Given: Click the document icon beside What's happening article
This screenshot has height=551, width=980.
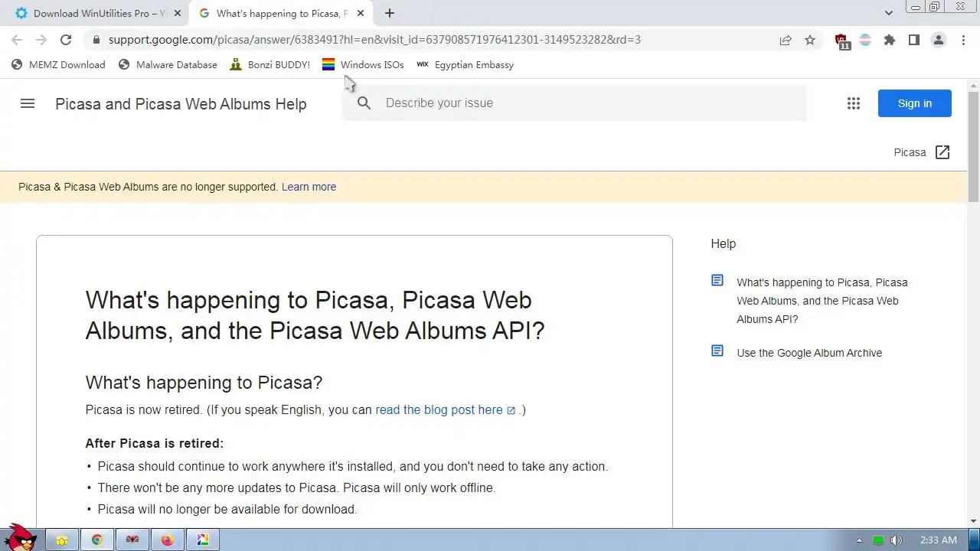Looking at the screenshot, I should click(717, 281).
